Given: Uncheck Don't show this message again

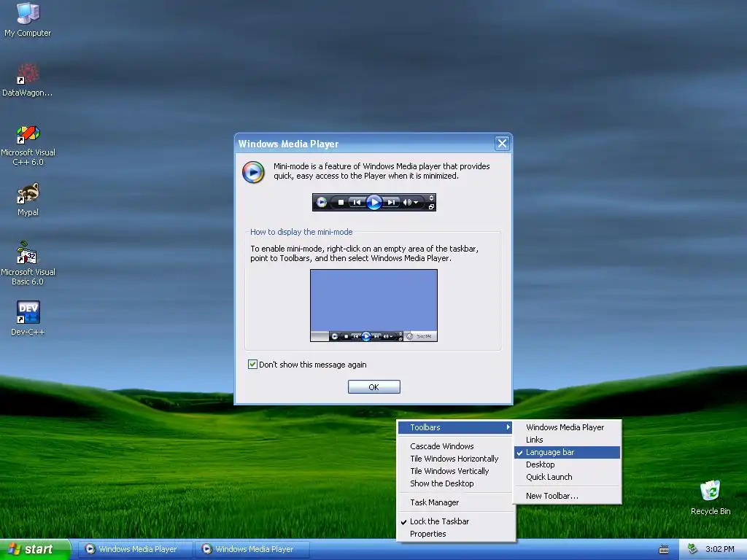Looking at the screenshot, I should [252, 365].
